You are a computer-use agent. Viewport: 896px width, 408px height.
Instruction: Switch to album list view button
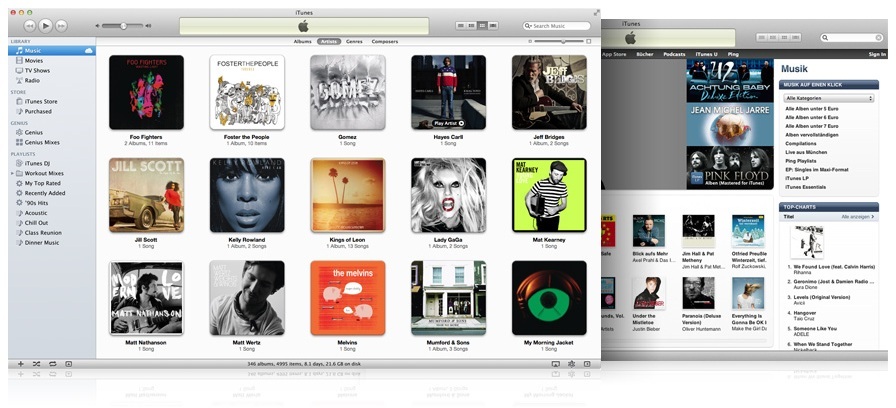coord(471,26)
